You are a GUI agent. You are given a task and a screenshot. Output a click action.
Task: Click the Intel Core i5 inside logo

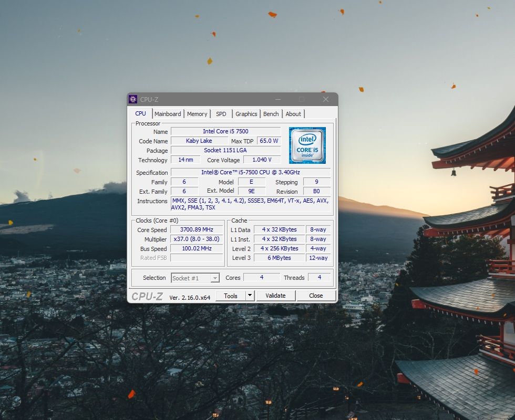pos(307,145)
